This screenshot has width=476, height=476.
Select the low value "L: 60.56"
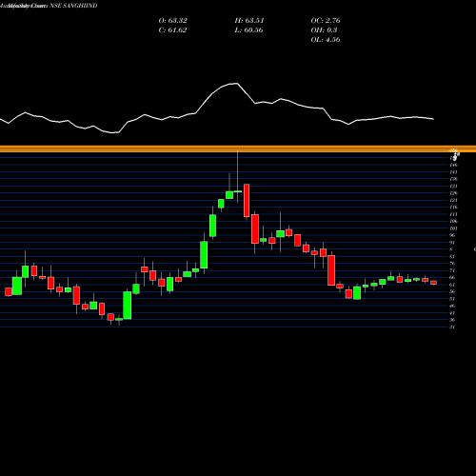[248, 30]
